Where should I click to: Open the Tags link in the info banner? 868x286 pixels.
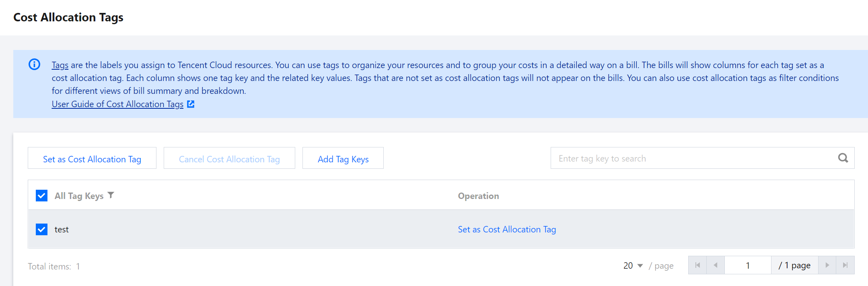pos(60,65)
